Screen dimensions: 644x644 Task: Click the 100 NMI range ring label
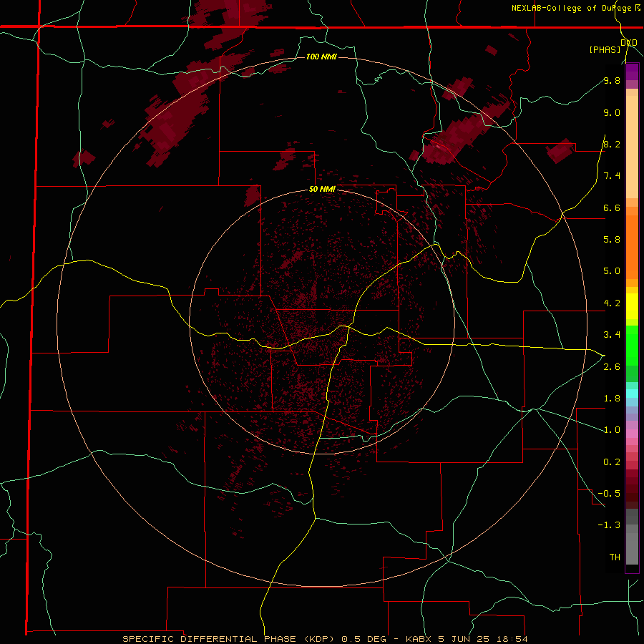321,57
